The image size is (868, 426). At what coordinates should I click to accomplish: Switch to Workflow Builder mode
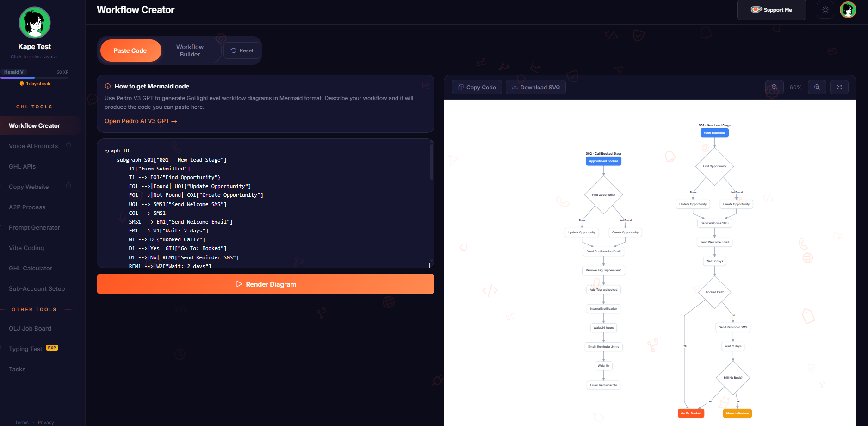(x=190, y=50)
